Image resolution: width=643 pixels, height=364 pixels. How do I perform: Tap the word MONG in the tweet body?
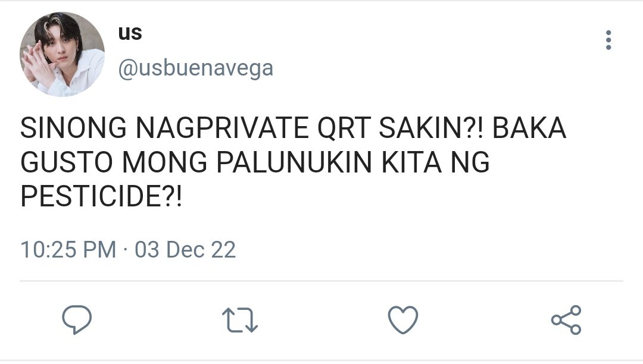164,162
